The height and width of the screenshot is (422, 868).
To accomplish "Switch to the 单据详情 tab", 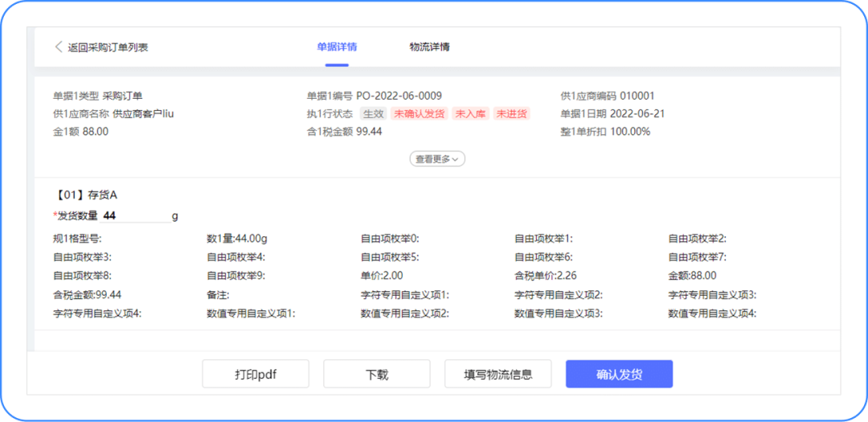I will [x=337, y=47].
